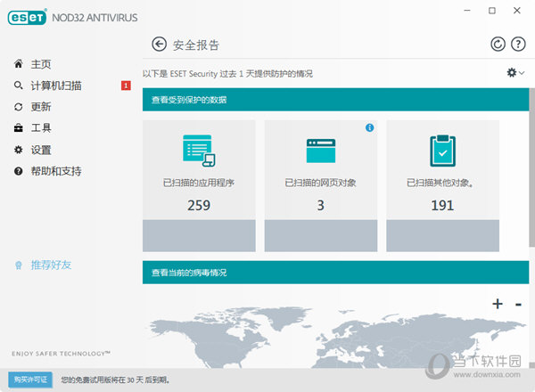
Task: Click the blue info icon on 已扫描的网页对象
Action: pos(370,128)
